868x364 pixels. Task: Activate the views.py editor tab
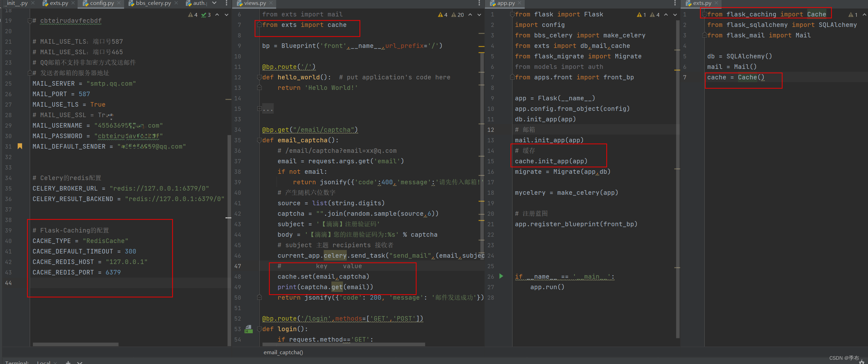point(255,3)
